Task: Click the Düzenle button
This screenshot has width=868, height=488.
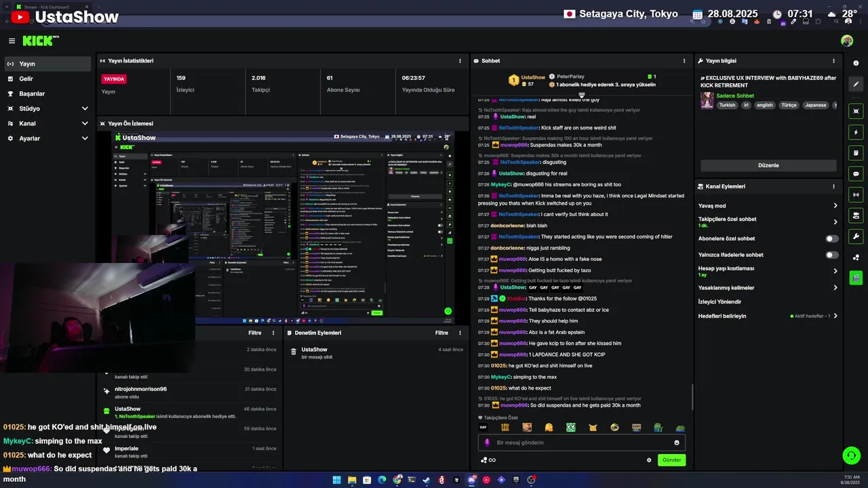Action: [768, 165]
